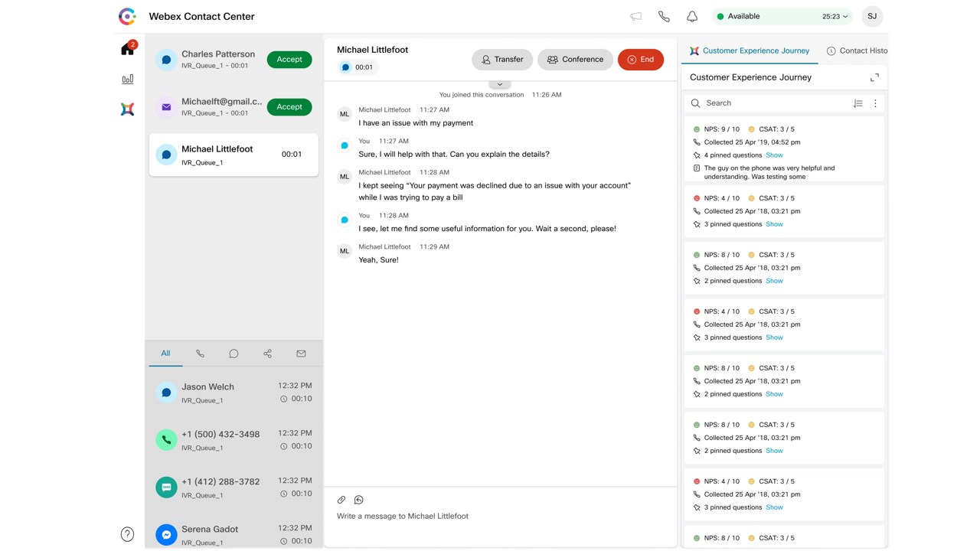
Task: Filter task history by email
Action: (x=301, y=354)
